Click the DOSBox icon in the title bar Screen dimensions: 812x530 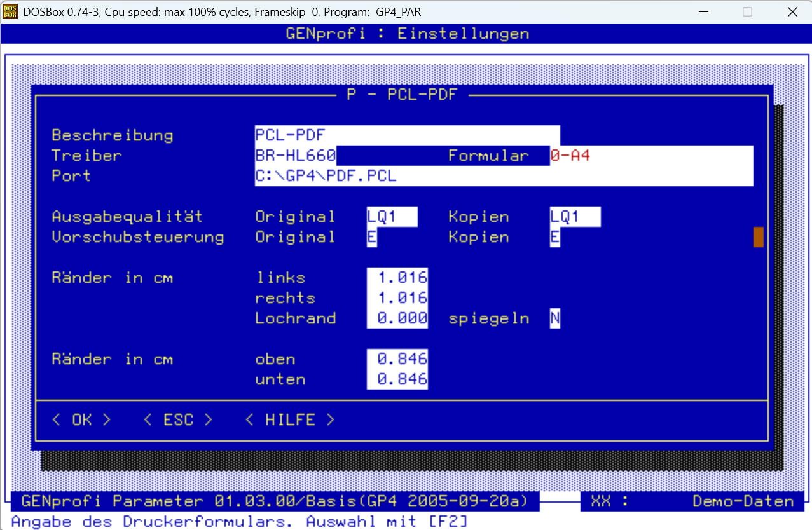point(11,11)
